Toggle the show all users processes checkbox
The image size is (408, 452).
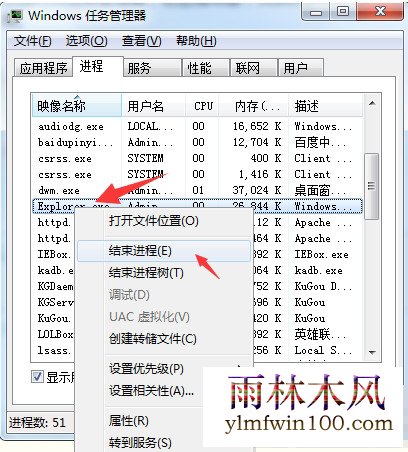[x=37, y=377]
